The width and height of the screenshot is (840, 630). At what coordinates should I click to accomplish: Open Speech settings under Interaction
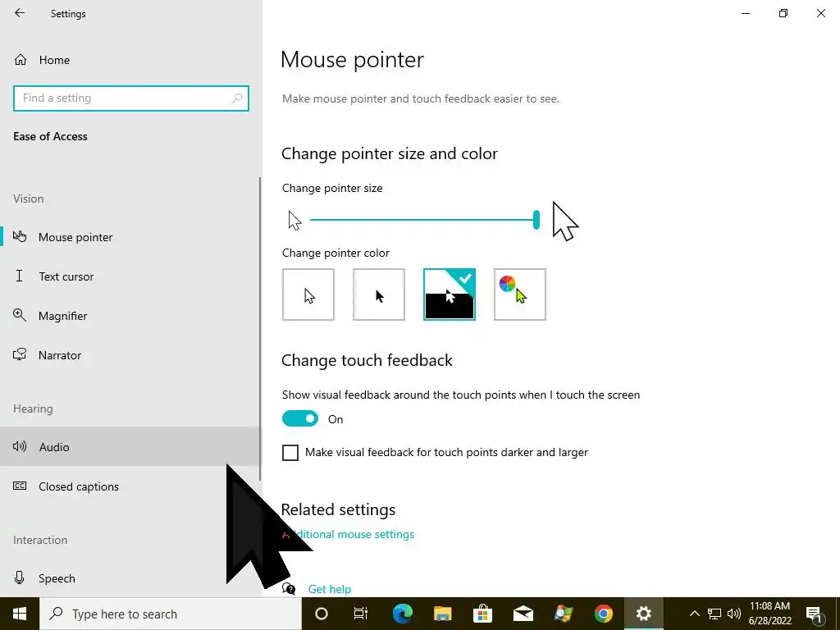click(x=130, y=578)
